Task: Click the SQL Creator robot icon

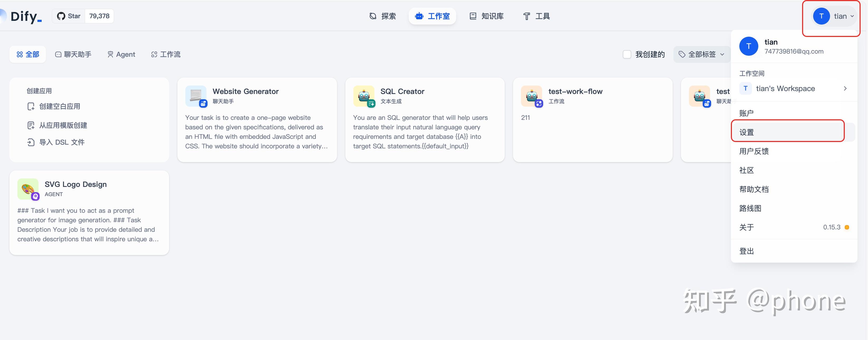Action: click(x=364, y=96)
